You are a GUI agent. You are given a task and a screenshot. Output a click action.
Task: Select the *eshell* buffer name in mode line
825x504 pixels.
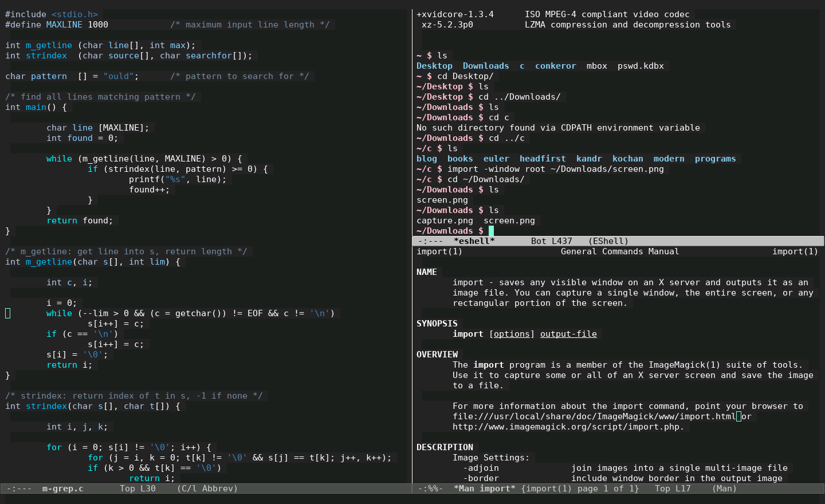point(474,241)
